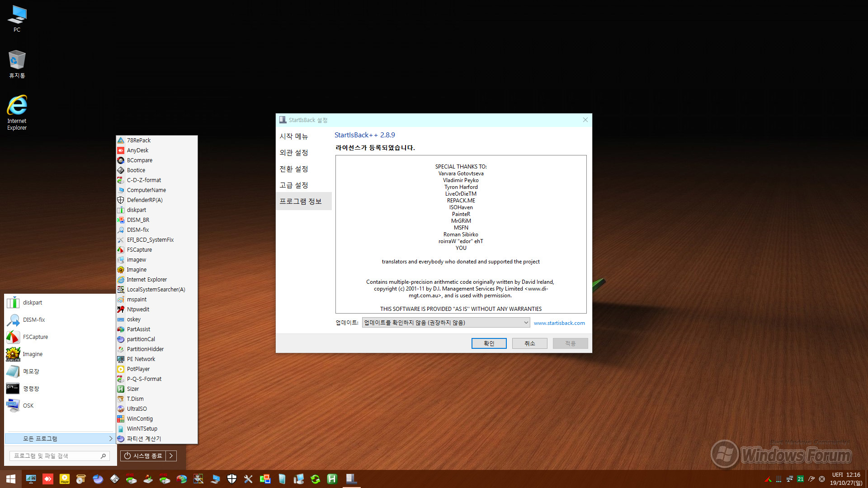
Task: Switch to the 시작 메뉴 settings tab
Action: point(294,136)
